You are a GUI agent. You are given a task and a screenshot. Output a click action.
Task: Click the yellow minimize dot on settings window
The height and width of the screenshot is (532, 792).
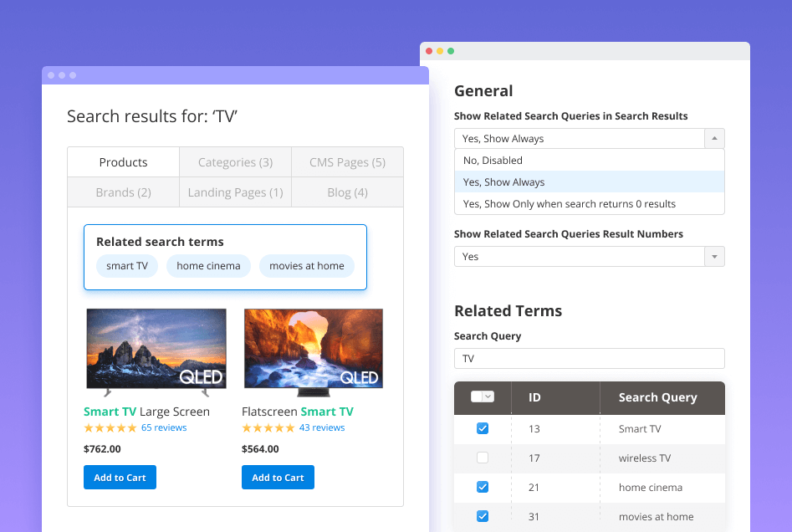pos(440,51)
